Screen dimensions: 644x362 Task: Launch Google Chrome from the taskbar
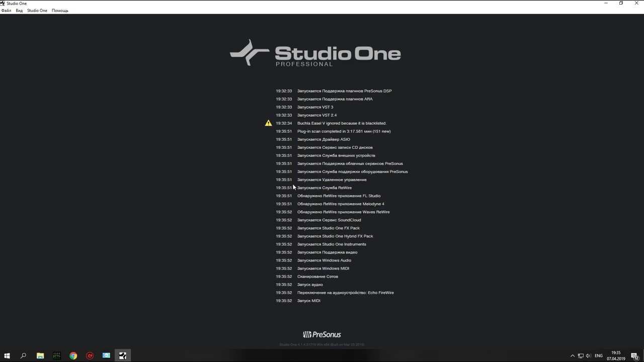tap(73, 355)
